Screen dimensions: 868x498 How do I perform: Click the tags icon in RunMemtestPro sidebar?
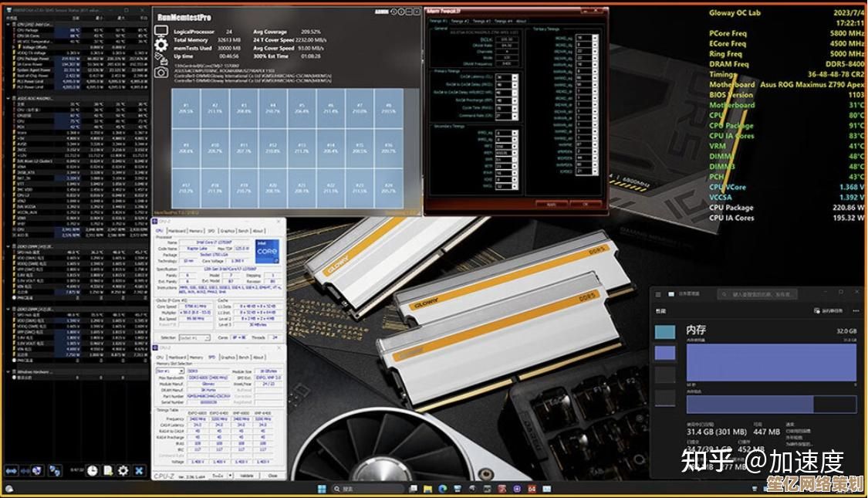[161, 58]
